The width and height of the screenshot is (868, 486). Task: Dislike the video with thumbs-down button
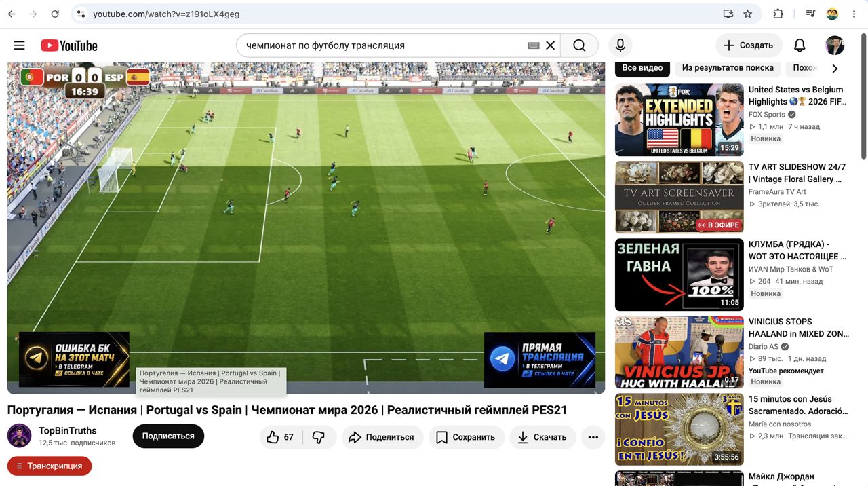click(x=319, y=437)
